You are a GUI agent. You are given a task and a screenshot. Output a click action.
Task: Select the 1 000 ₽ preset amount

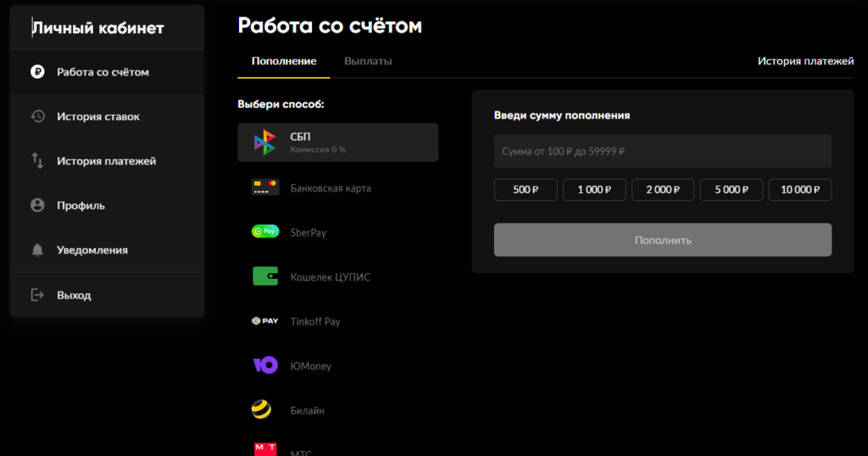594,190
